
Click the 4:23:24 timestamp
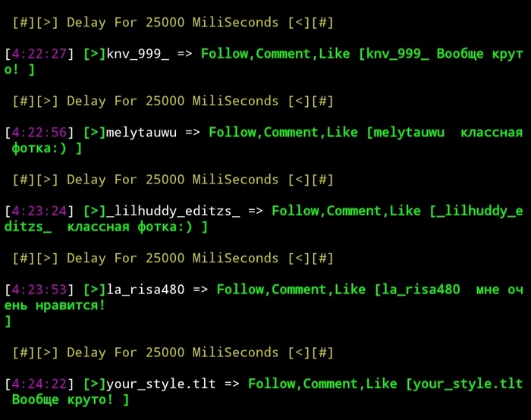point(39,211)
